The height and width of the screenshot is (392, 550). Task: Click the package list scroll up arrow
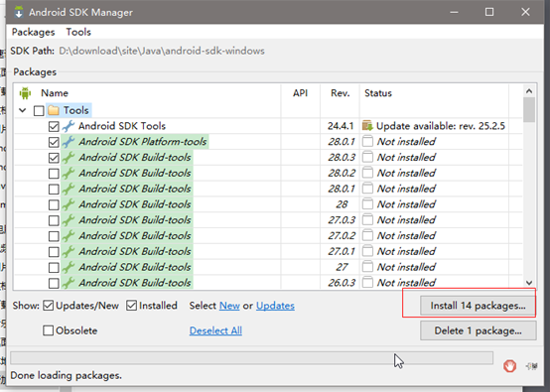click(529, 91)
